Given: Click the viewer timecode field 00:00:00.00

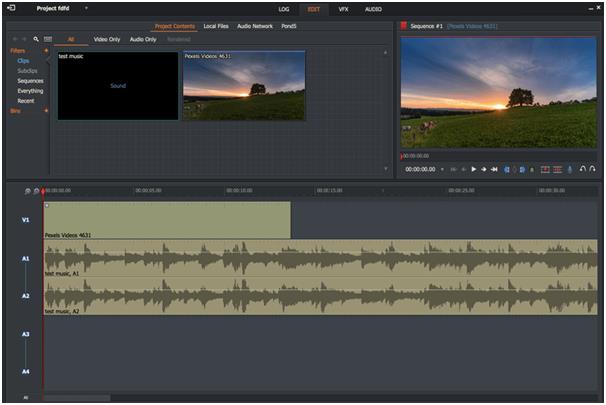Looking at the screenshot, I should coord(420,169).
